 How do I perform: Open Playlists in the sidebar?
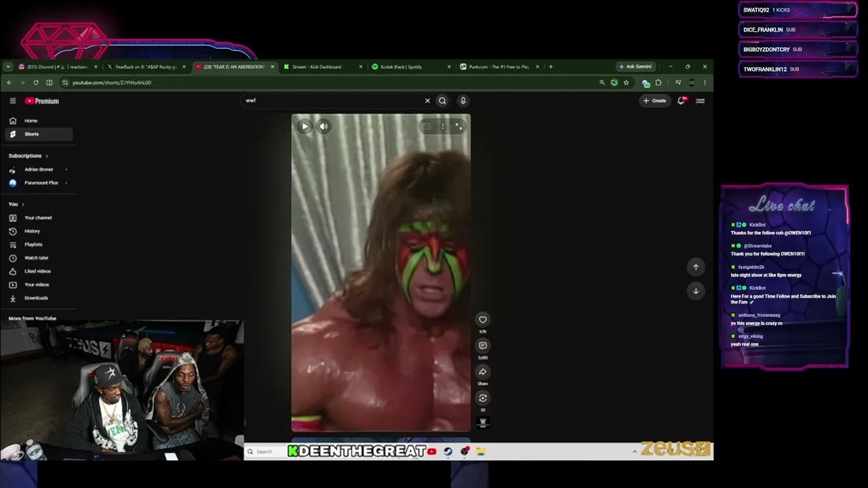pos(38,245)
